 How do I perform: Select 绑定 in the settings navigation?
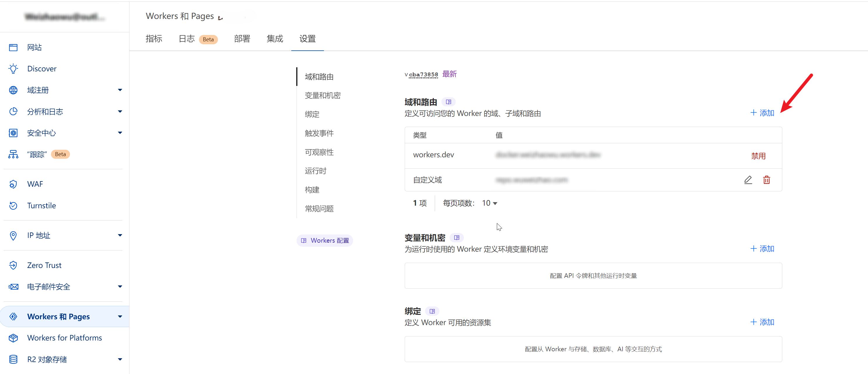pyautogui.click(x=312, y=114)
